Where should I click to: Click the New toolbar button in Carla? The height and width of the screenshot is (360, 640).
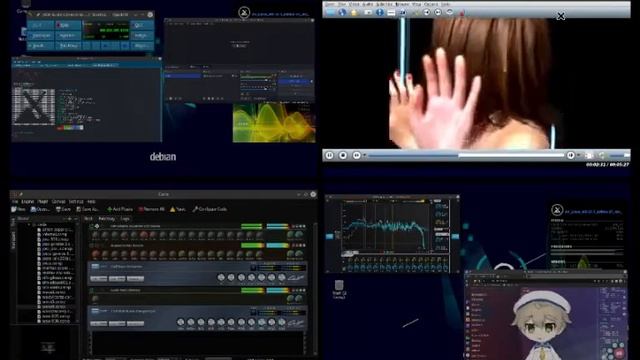coord(18,209)
